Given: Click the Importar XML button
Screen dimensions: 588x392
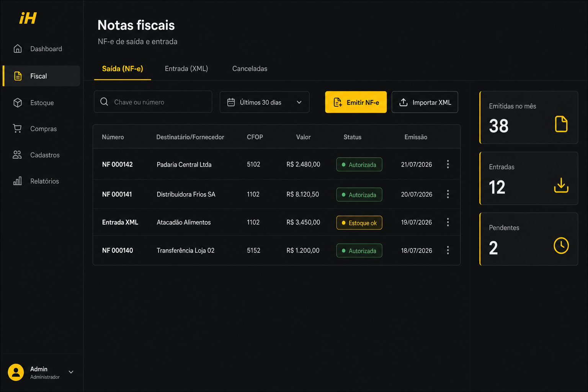Looking at the screenshot, I should tap(425, 102).
